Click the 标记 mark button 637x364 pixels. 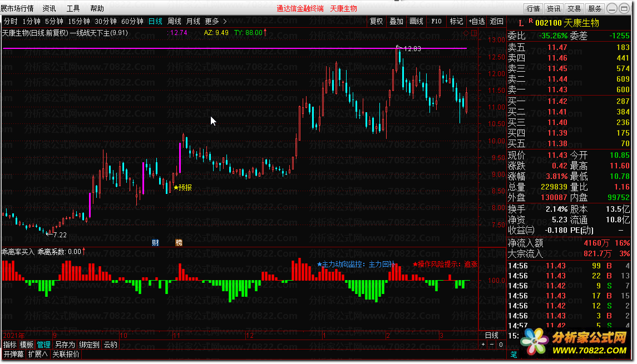(x=456, y=22)
